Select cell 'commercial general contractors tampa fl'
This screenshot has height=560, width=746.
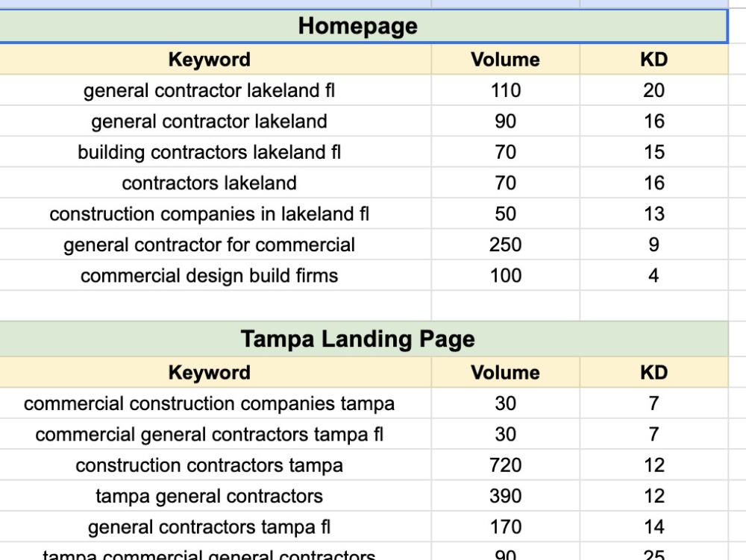coord(215,435)
